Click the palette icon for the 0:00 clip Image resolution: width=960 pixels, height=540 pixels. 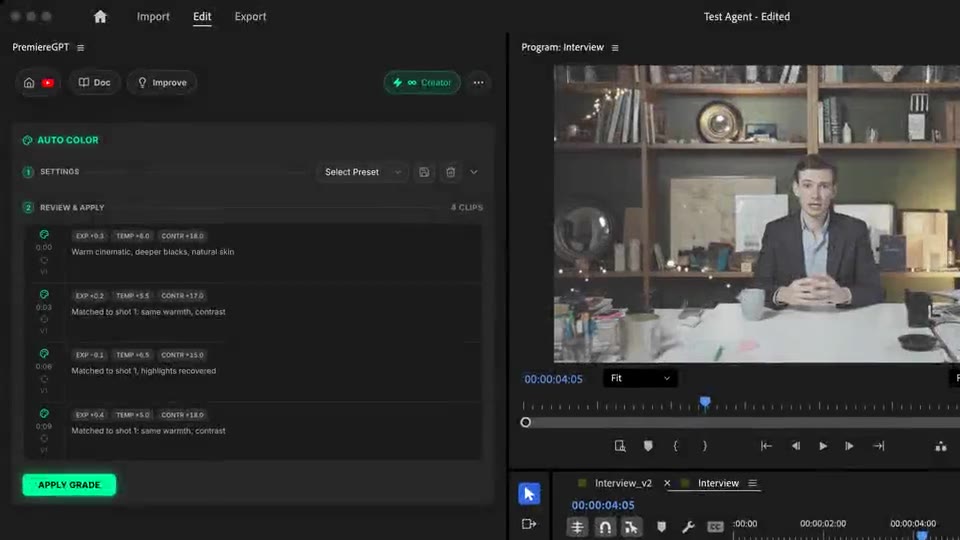[44, 234]
